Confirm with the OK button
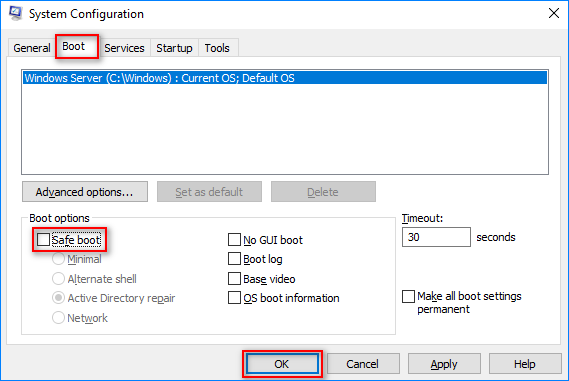 282,364
